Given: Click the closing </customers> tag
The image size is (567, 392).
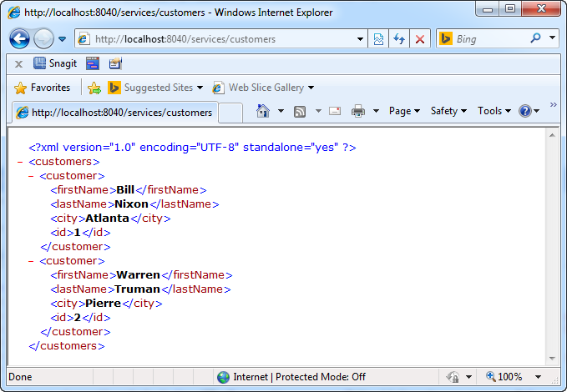Looking at the screenshot, I should (67, 346).
